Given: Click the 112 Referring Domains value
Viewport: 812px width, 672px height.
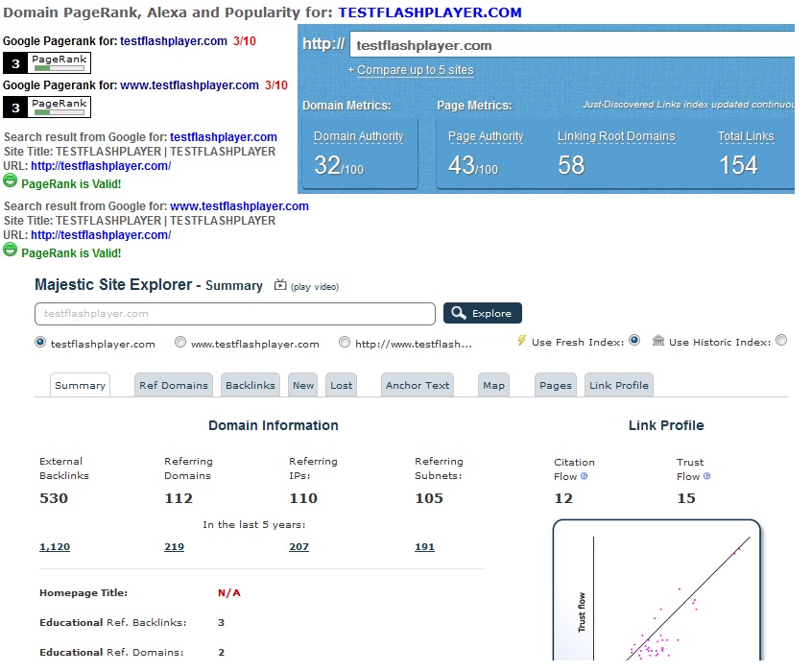Looking at the screenshot, I should click(x=179, y=498).
